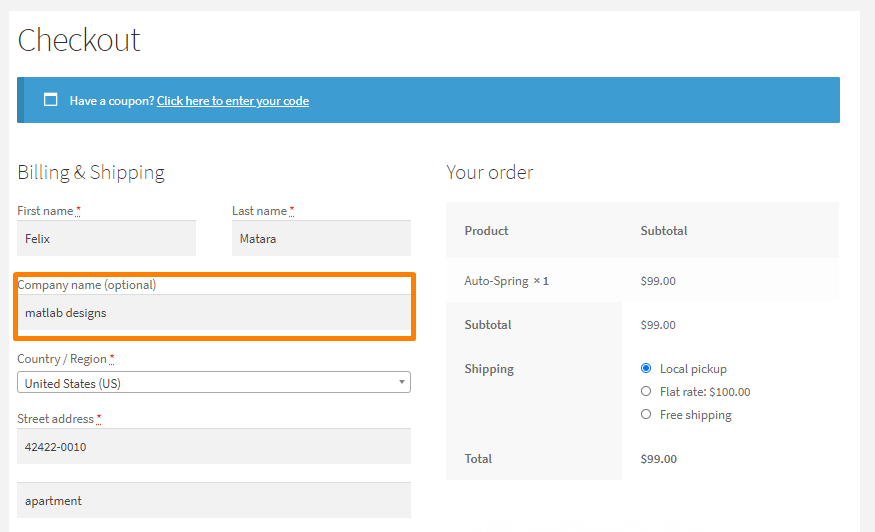The height and width of the screenshot is (532, 875).
Task: Click the apartment address line field
Action: (x=214, y=501)
